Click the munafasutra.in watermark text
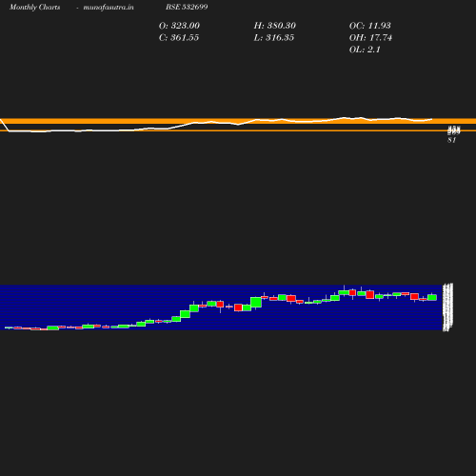The height and width of the screenshot is (476, 476). (x=109, y=7)
